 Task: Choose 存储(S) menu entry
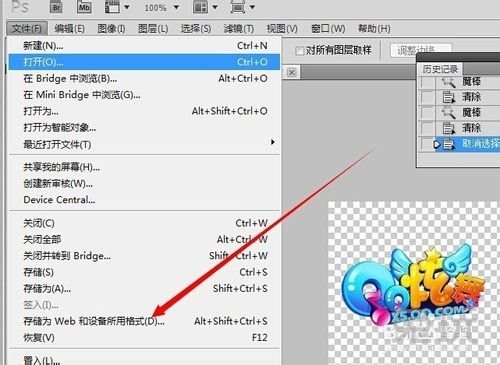[144, 272]
